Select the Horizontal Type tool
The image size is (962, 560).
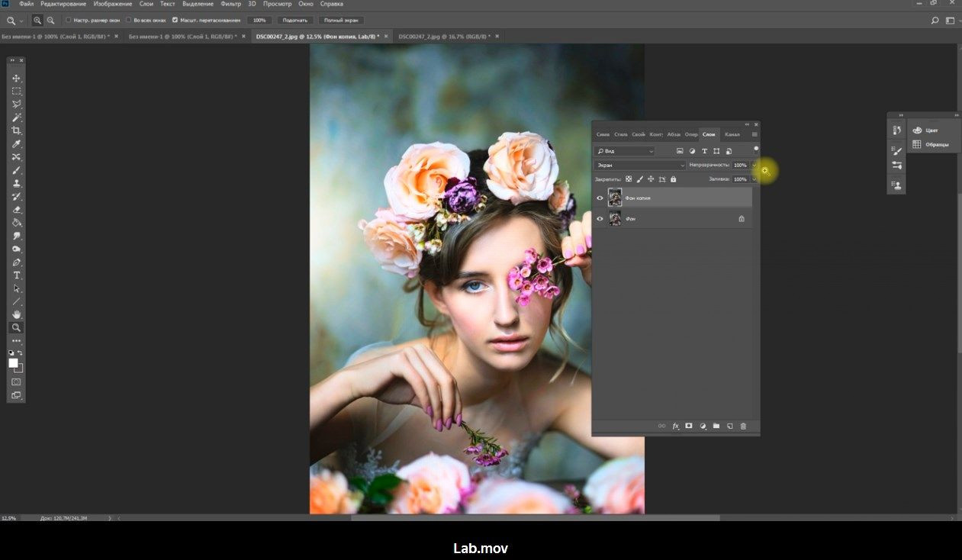click(x=16, y=275)
